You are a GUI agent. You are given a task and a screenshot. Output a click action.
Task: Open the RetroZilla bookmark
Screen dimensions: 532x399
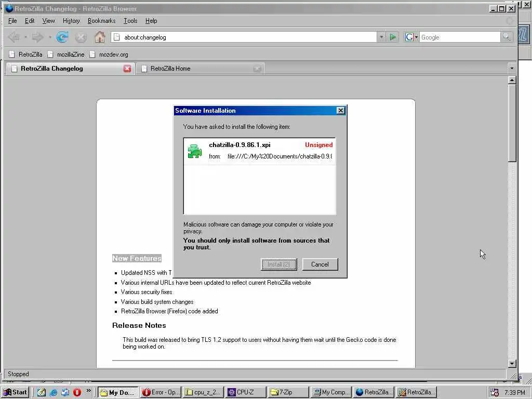coord(26,54)
